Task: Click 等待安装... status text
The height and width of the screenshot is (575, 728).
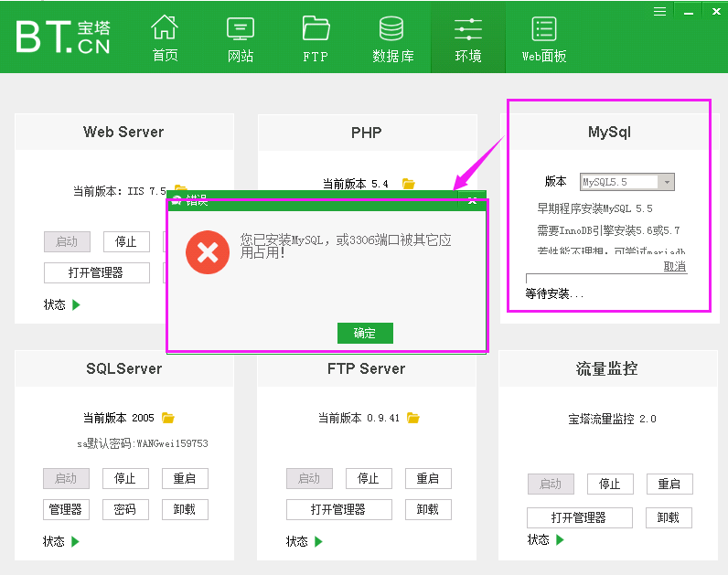Action: (x=554, y=293)
